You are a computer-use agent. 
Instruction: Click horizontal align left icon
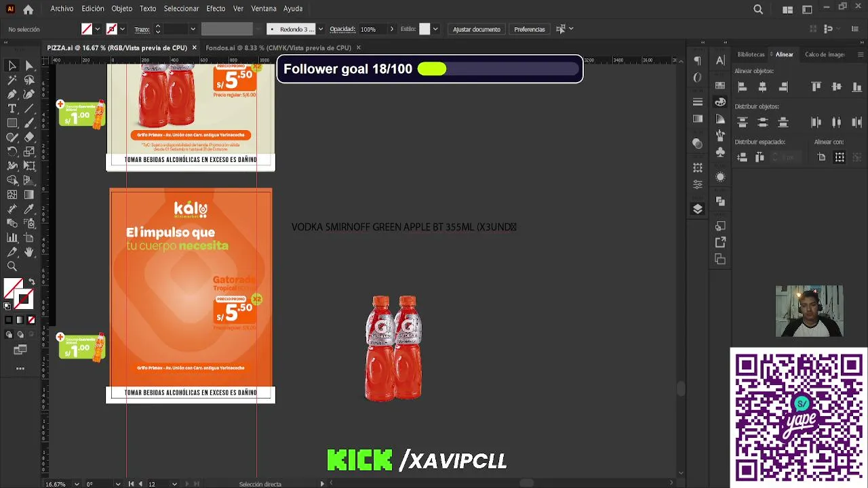[742, 87]
